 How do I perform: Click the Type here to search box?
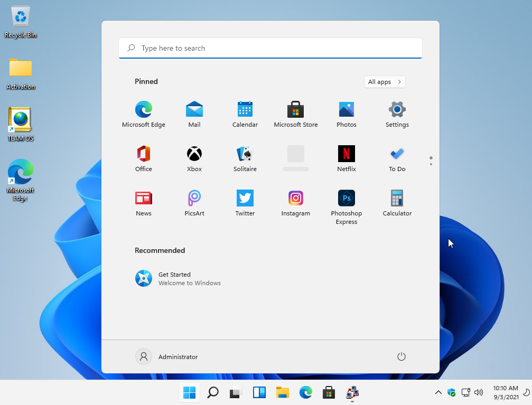pyautogui.click(x=270, y=48)
